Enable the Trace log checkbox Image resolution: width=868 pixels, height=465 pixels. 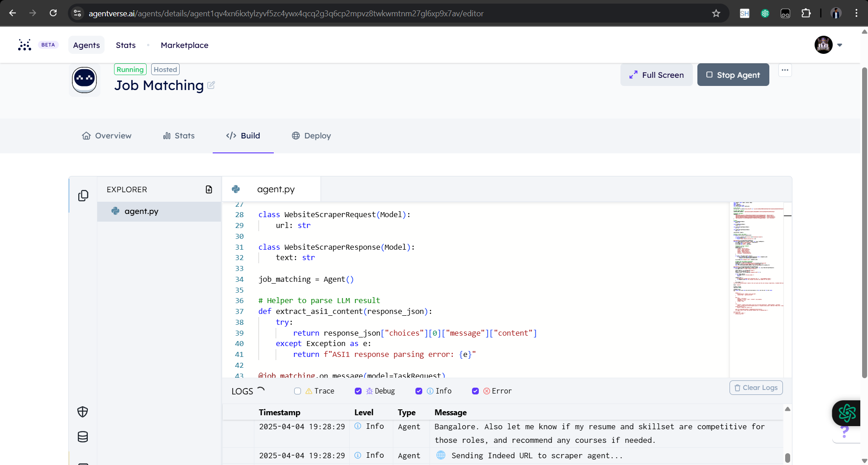[297, 391]
